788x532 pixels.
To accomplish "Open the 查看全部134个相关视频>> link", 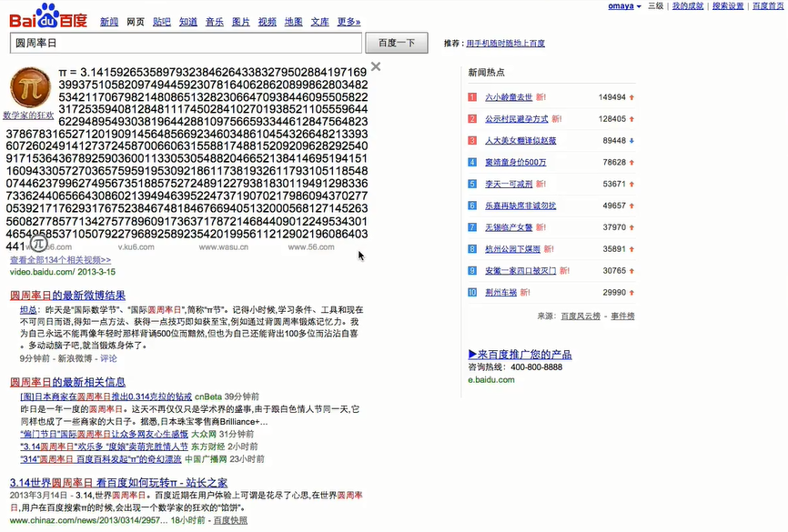I will (60, 260).
